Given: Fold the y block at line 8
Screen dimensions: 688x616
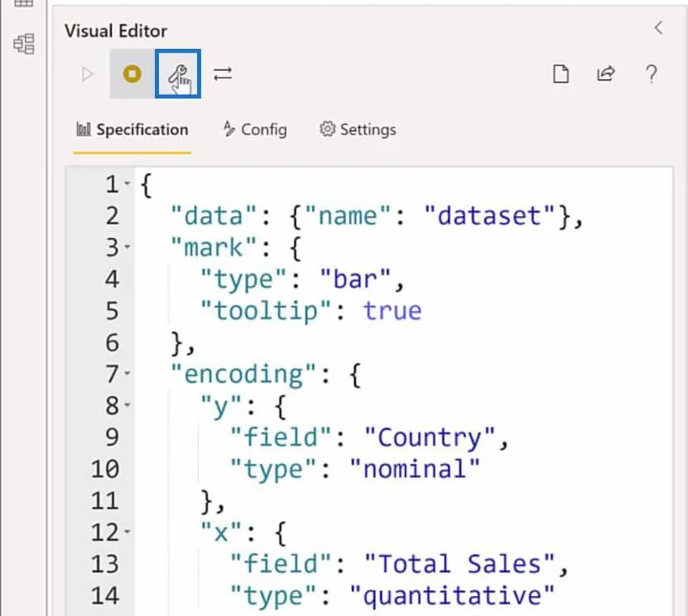Looking at the screenshot, I should tap(127, 405).
